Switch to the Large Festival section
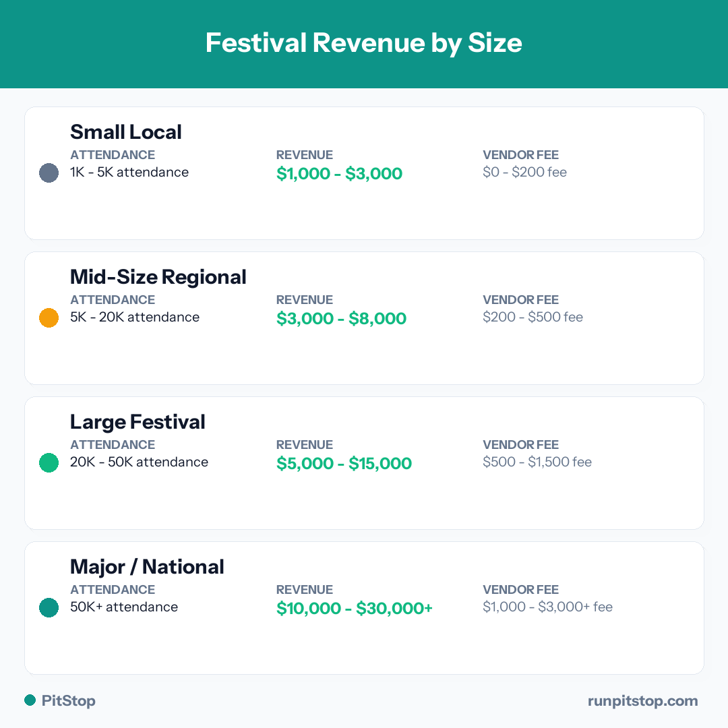The image size is (728, 728). (364, 462)
